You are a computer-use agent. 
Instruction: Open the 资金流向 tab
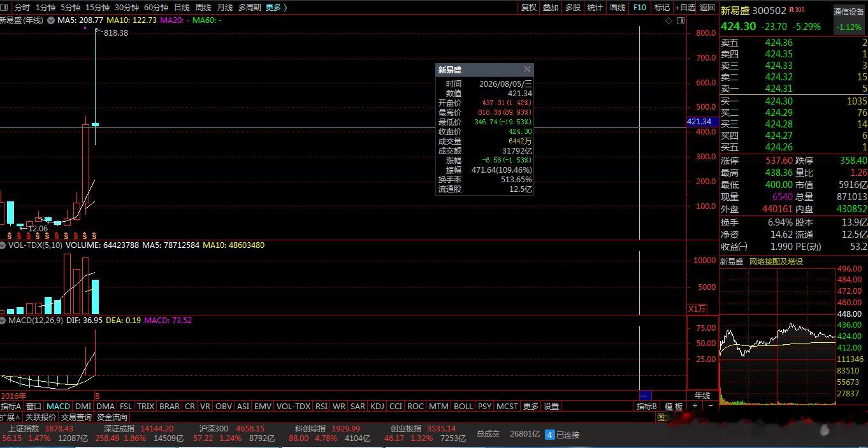112,417
